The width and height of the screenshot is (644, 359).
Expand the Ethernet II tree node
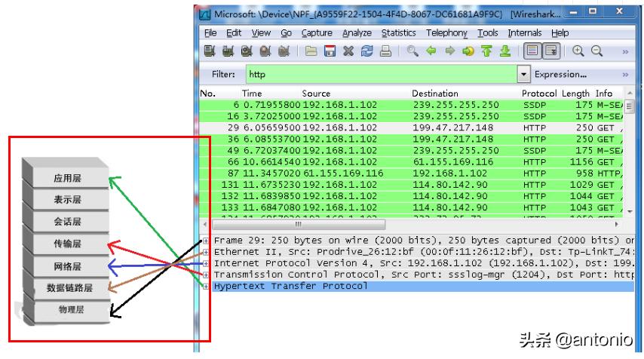[206, 252]
